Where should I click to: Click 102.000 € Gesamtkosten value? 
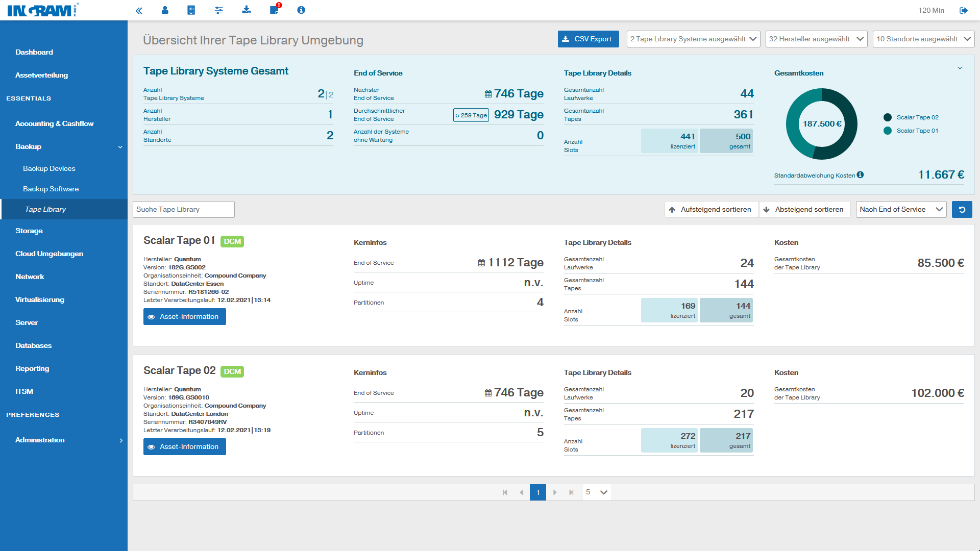[938, 393]
